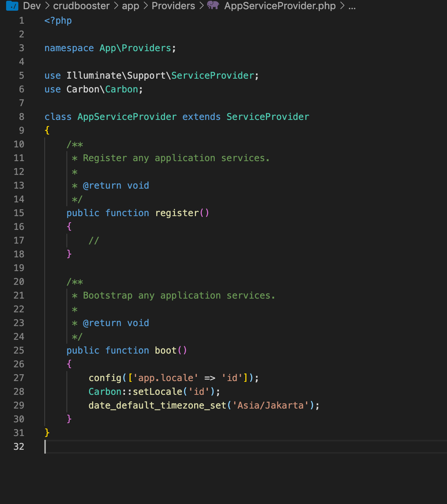Screen dimensions: 447x504
Task: Click line number 1 in the gutter
Action: [21, 20]
